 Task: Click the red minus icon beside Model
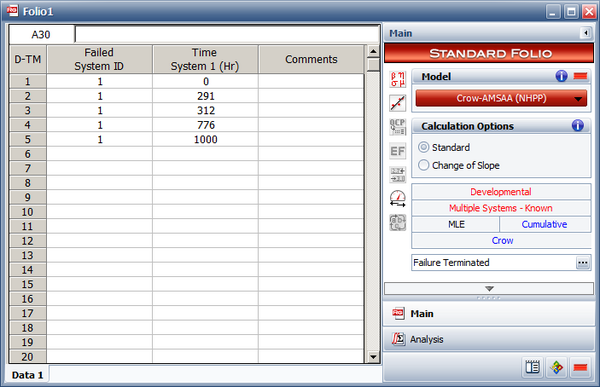click(x=580, y=76)
